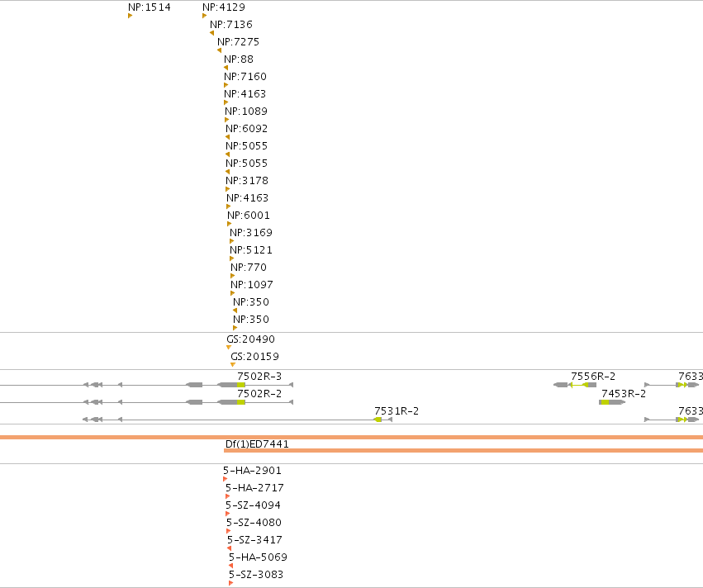Open details for GS:20490 label
703x588 pixels.
(x=250, y=339)
